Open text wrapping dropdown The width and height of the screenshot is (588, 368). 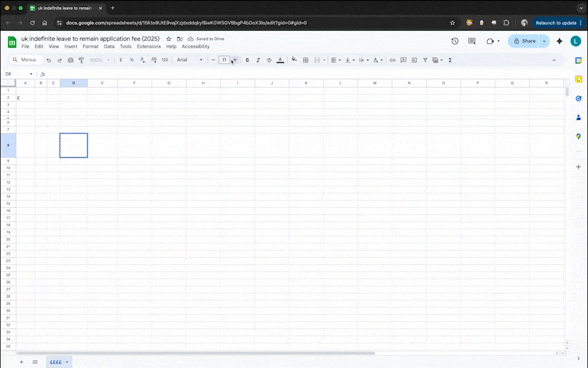point(364,60)
